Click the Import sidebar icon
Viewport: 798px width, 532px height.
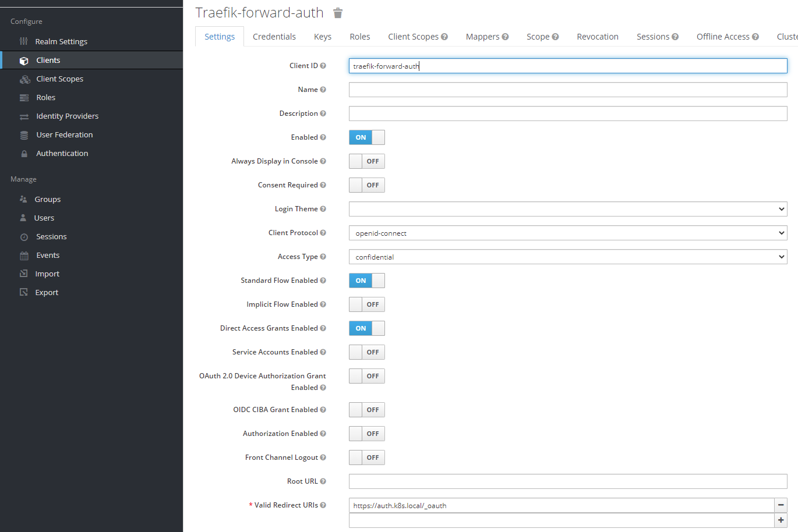(x=23, y=274)
